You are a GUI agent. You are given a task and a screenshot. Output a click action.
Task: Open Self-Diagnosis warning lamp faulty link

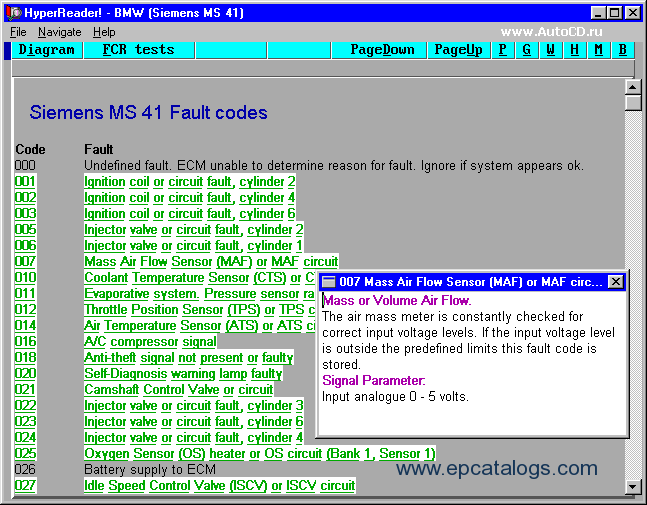(183, 374)
